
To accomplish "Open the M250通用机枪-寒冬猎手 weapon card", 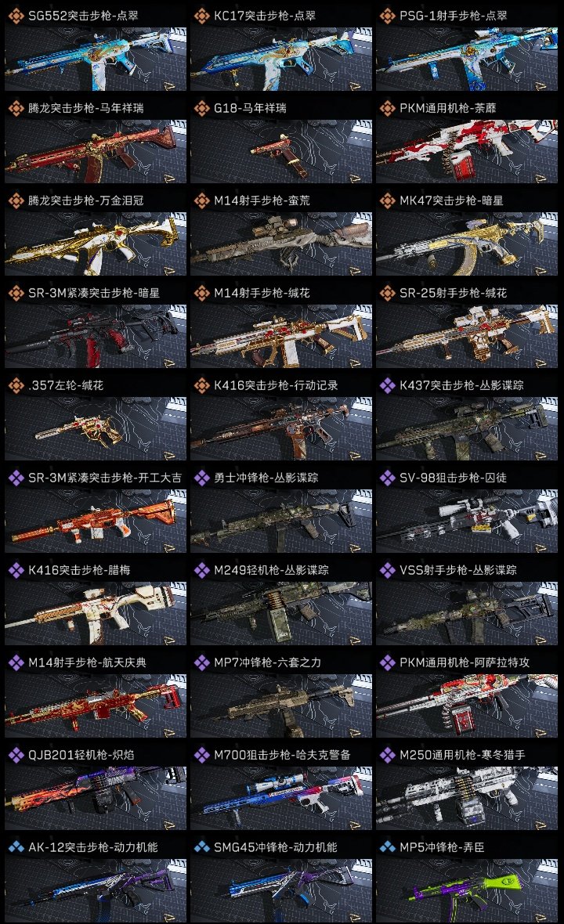I will click(467, 787).
